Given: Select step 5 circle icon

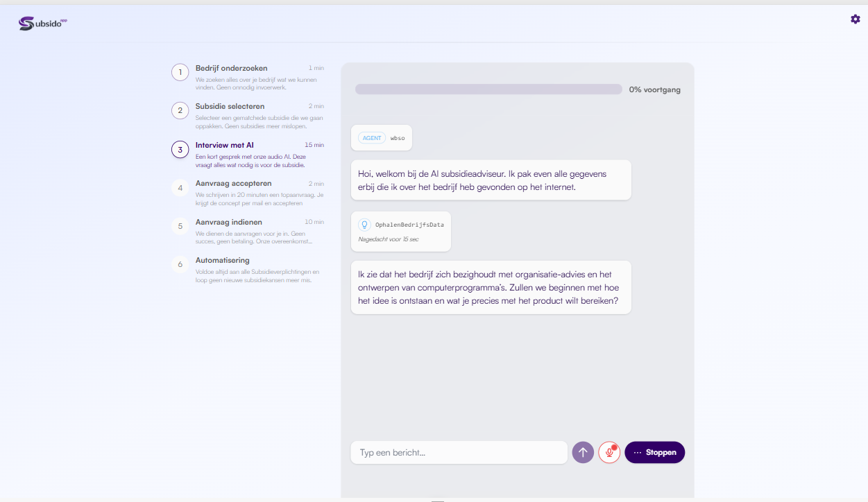Looking at the screenshot, I should click(180, 225).
